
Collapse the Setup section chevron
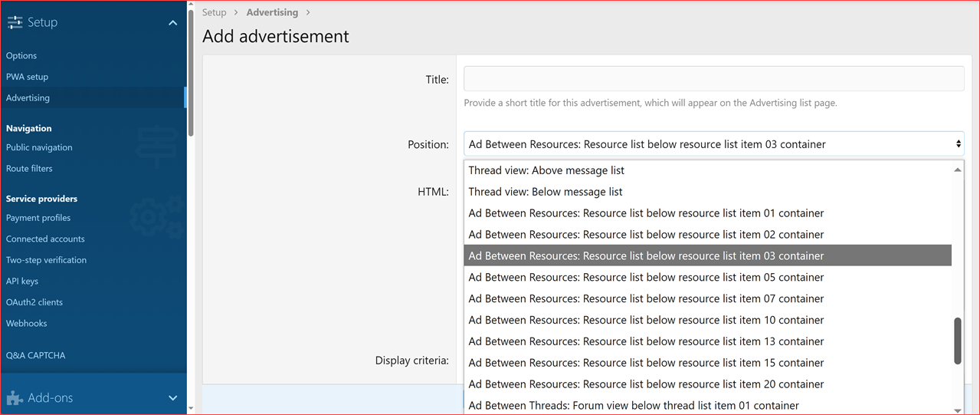(172, 23)
